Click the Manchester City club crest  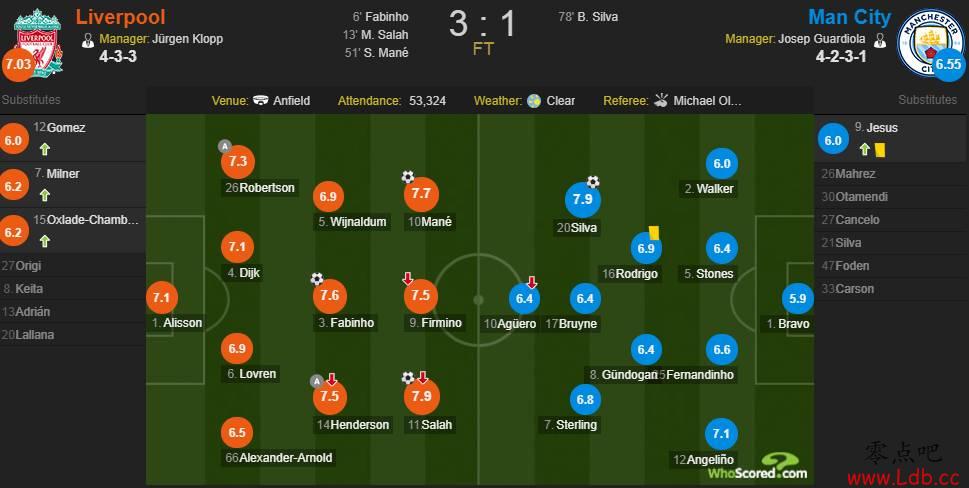928,40
